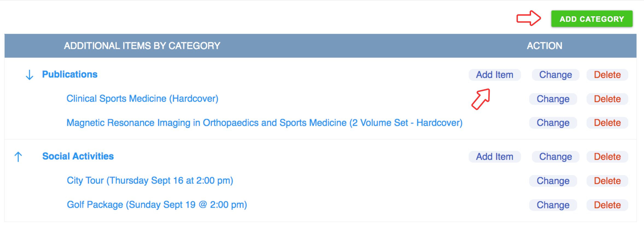
Task: Open the Publications category link
Action: tap(70, 75)
